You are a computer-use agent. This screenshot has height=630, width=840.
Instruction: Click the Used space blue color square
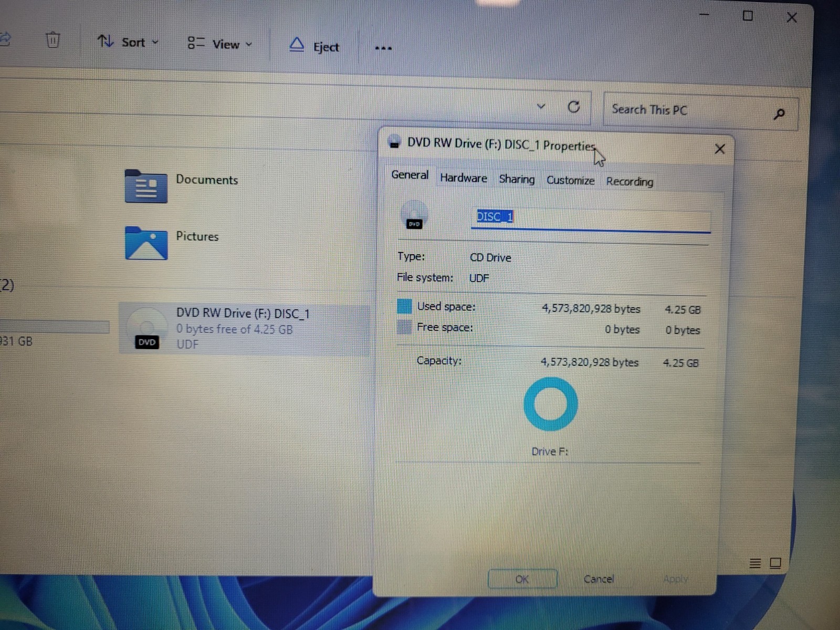click(404, 306)
